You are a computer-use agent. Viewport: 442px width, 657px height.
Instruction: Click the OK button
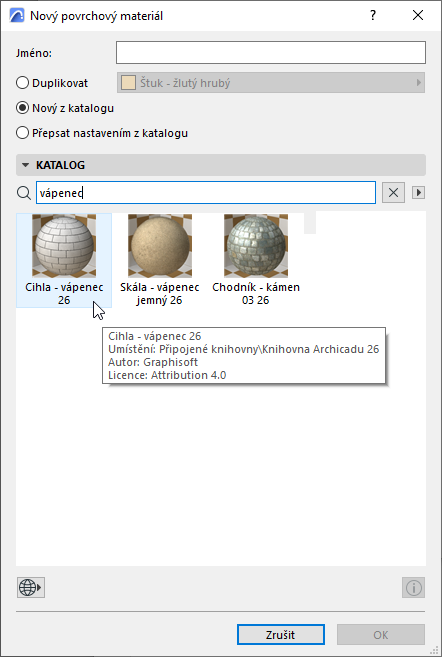[x=381, y=634]
